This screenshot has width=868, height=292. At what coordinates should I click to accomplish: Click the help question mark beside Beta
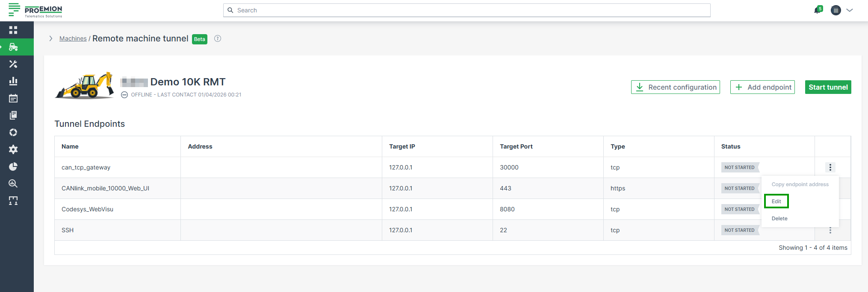click(218, 38)
